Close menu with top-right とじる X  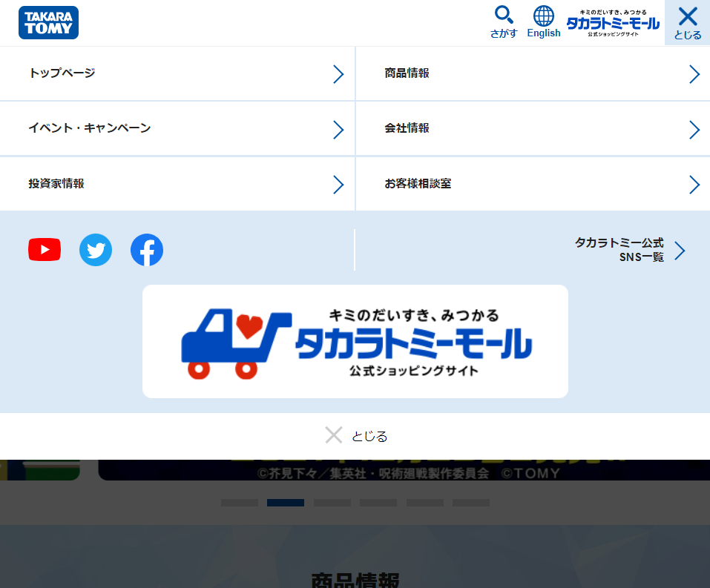pos(687,23)
